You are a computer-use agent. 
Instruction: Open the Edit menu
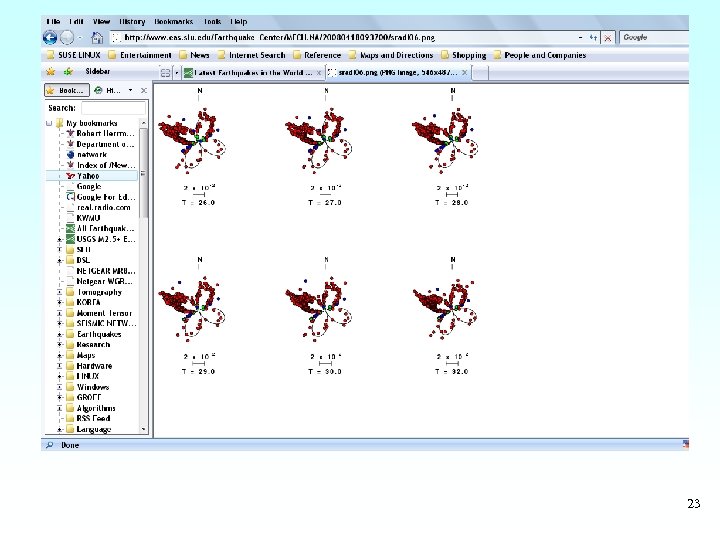point(76,22)
